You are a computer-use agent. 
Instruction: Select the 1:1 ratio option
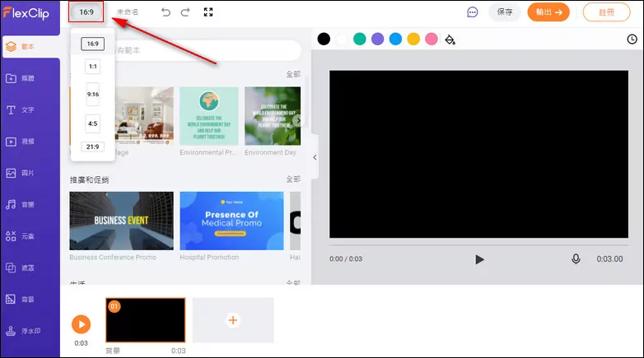click(x=93, y=67)
